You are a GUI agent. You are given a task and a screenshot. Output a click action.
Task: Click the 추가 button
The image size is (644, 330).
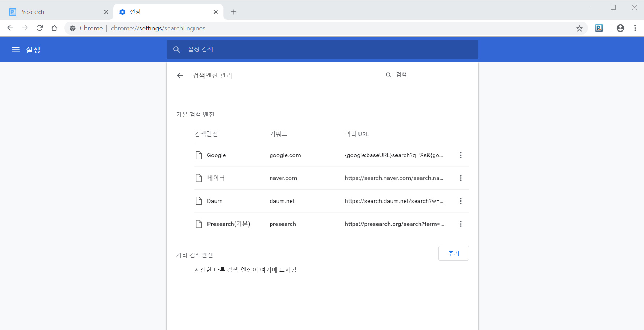pos(454,253)
